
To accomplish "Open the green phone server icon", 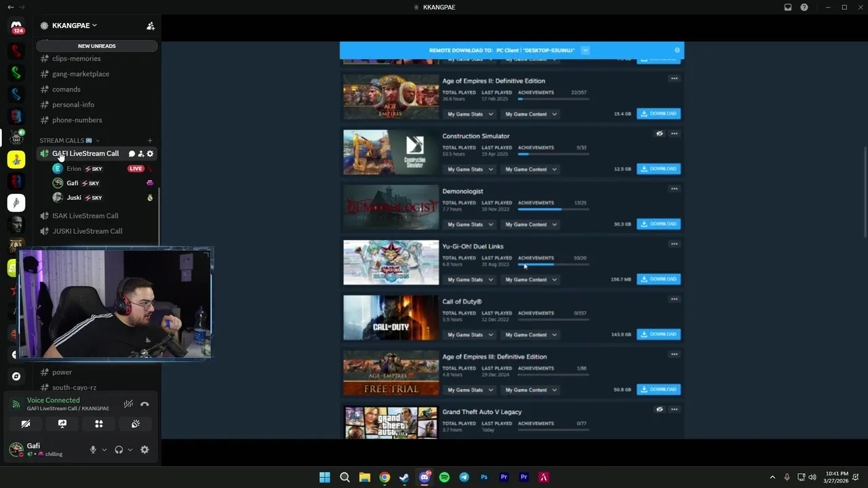I will pyautogui.click(x=16, y=73).
